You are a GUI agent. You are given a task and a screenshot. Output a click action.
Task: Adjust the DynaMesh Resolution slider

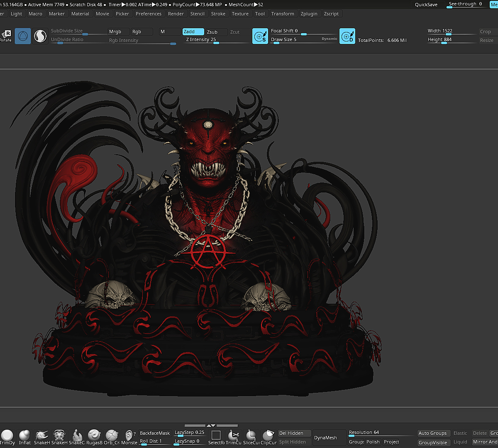(381, 433)
